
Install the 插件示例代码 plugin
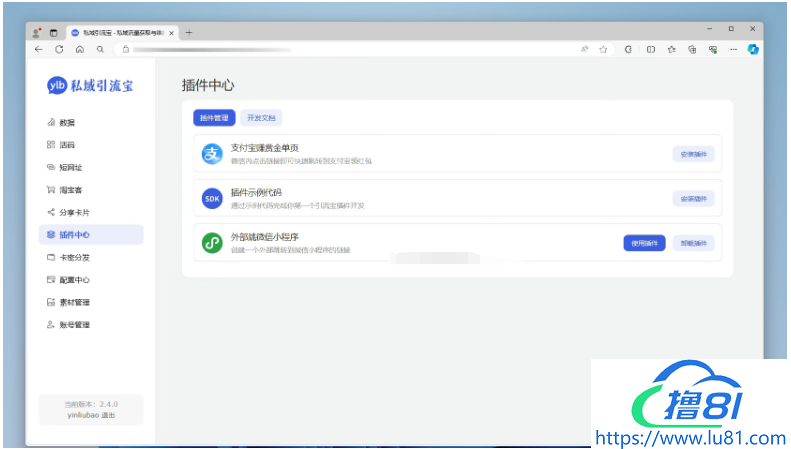click(693, 199)
